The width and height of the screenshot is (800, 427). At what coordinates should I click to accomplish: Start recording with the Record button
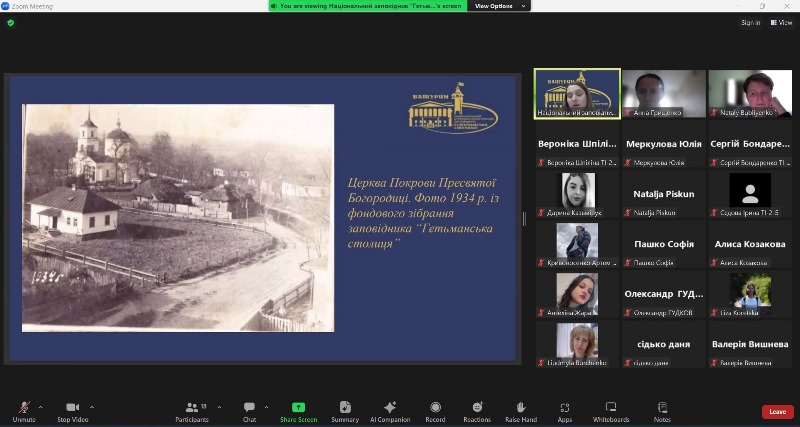(x=435, y=411)
